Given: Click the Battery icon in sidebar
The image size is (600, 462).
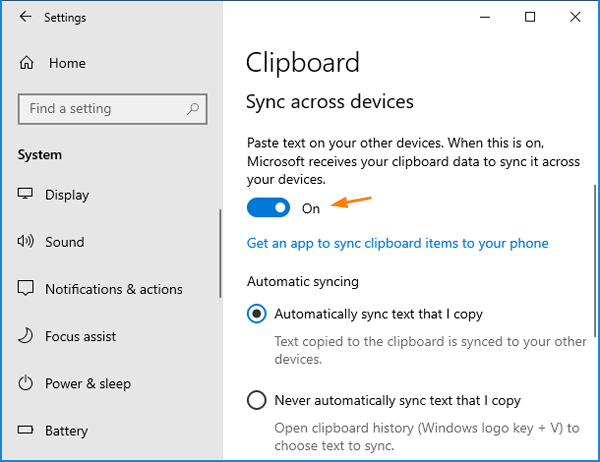Looking at the screenshot, I should pyautogui.click(x=26, y=431).
